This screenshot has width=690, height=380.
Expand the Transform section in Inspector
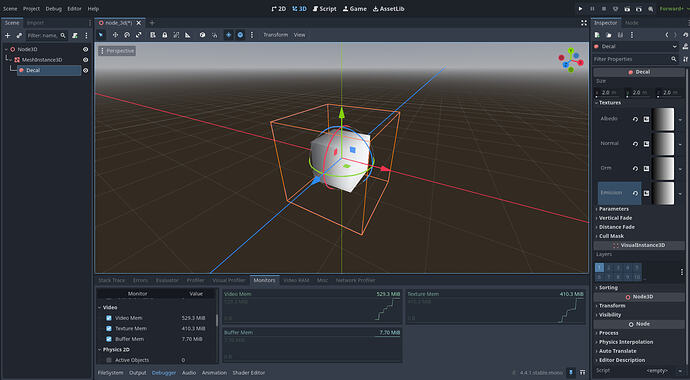point(638,306)
